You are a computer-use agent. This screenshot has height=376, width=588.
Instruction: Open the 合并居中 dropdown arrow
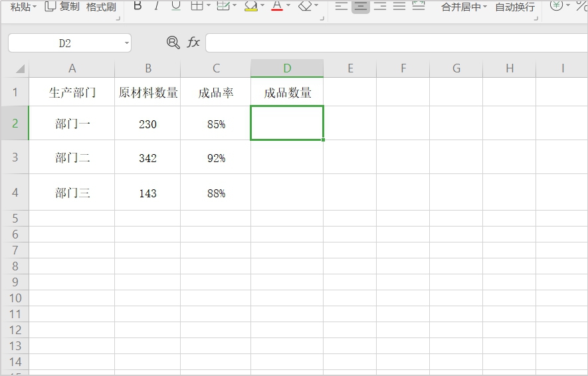click(x=484, y=7)
